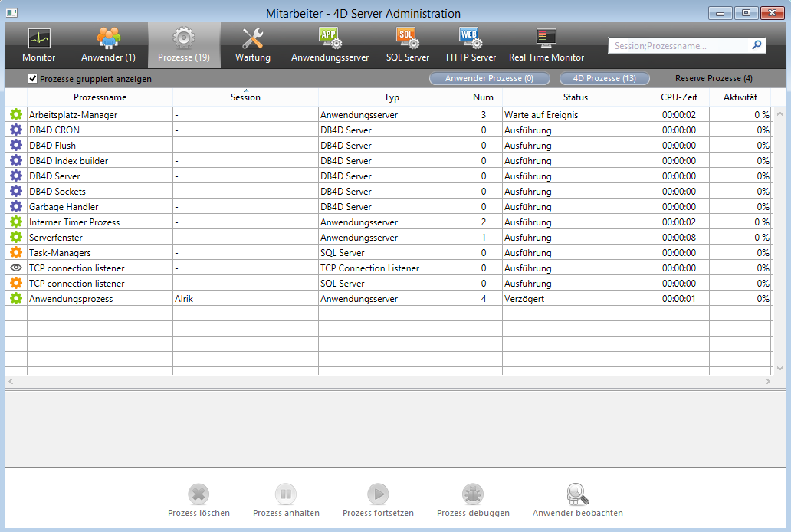Open the Real Time Monitor icon

[x=546, y=38]
